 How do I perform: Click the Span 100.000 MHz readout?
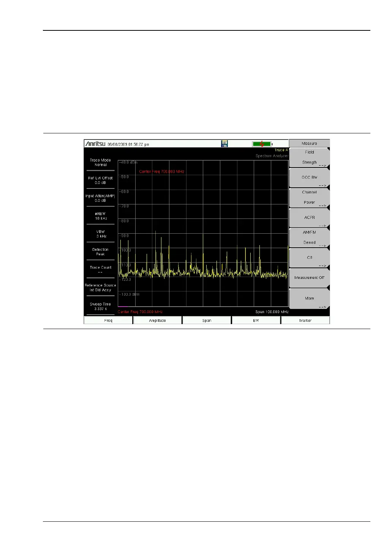pyautogui.click(x=272, y=312)
